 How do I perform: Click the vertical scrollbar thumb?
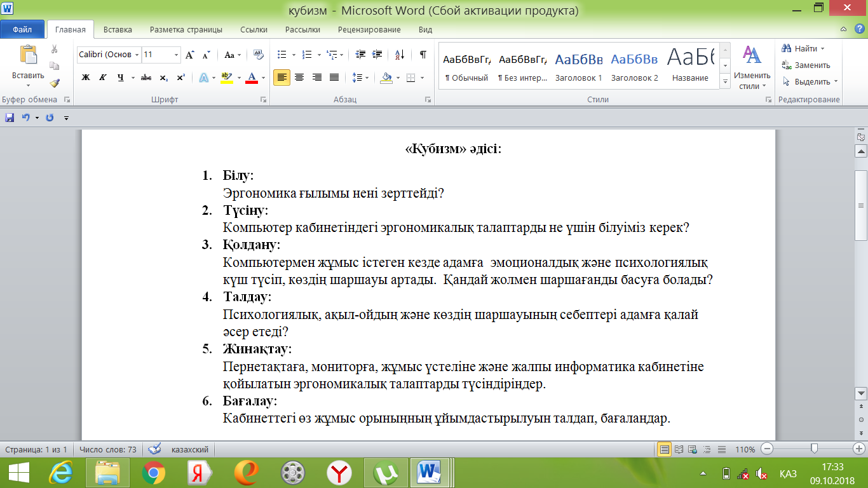click(x=861, y=205)
